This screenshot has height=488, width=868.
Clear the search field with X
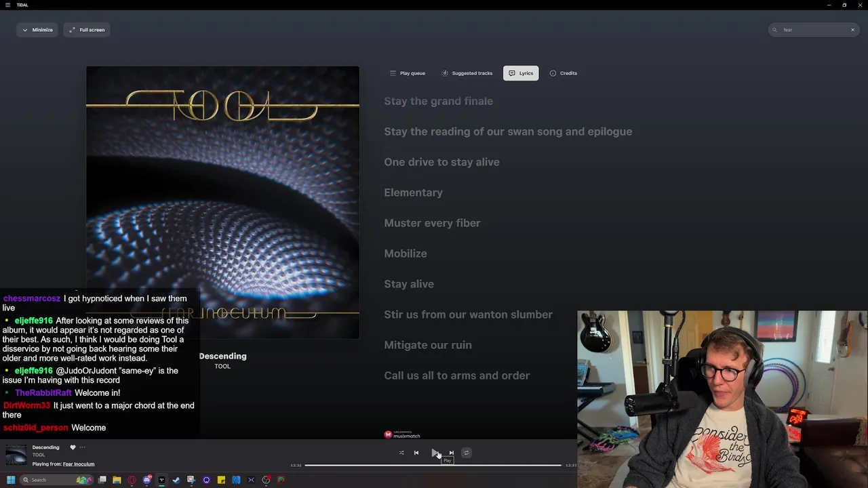[852, 30]
